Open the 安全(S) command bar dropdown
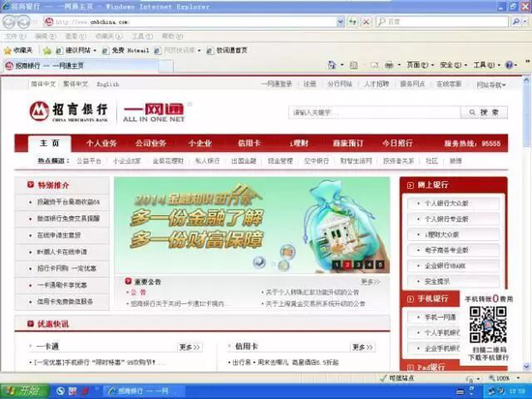 pos(454,65)
